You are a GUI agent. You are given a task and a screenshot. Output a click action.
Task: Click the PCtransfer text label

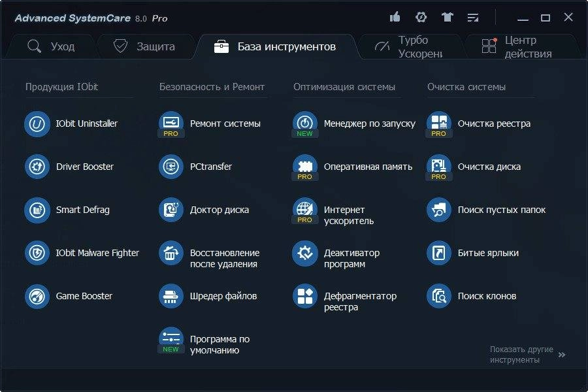click(211, 167)
